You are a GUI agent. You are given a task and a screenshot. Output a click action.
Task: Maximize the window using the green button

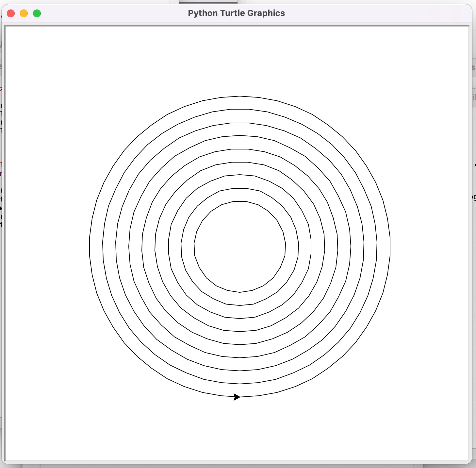point(37,13)
